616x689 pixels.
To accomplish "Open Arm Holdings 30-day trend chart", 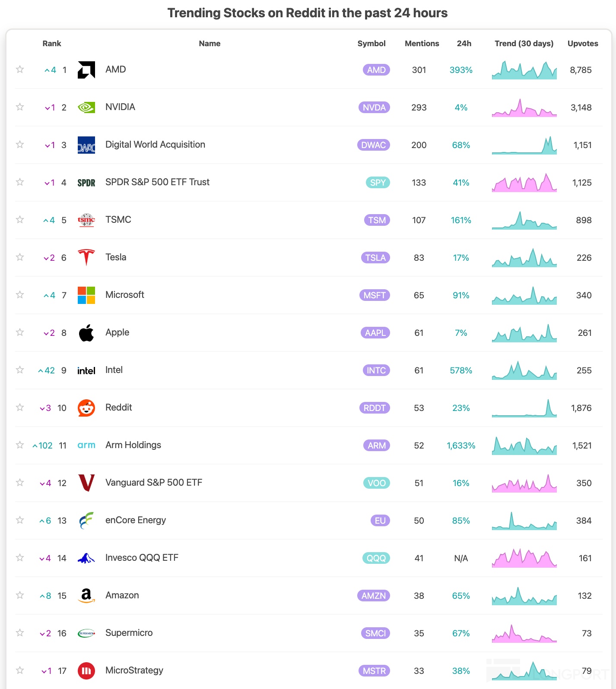I will click(524, 446).
